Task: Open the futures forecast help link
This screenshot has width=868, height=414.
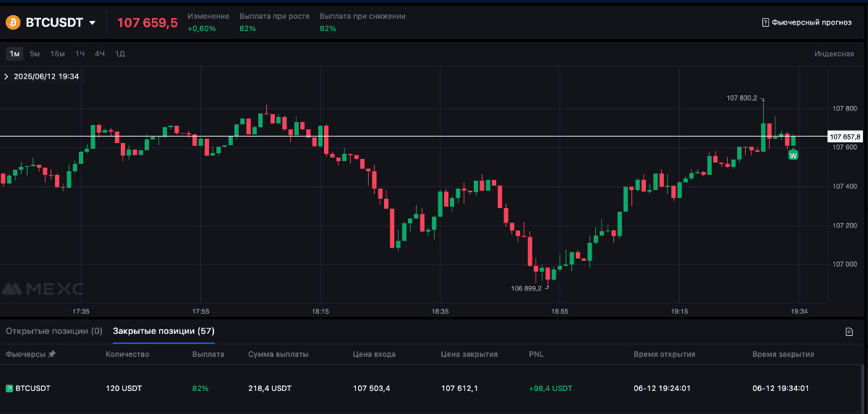Action: coord(807,22)
